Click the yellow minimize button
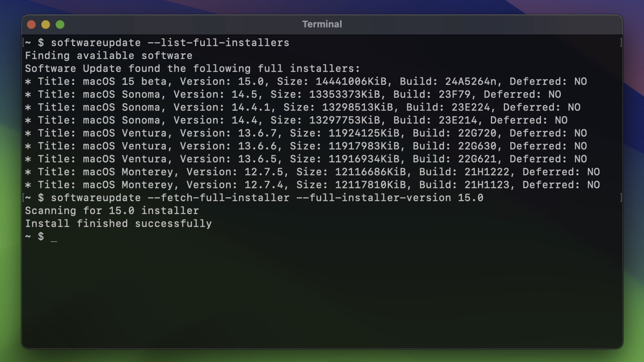The width and height of the screenshot is (644, 362). [45, 24]
